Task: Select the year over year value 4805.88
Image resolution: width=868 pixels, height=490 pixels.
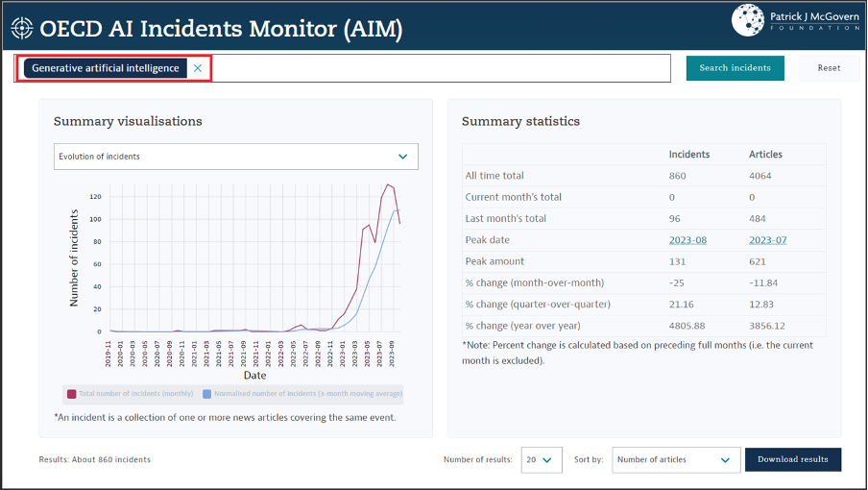Action: [x=687, y=326]
